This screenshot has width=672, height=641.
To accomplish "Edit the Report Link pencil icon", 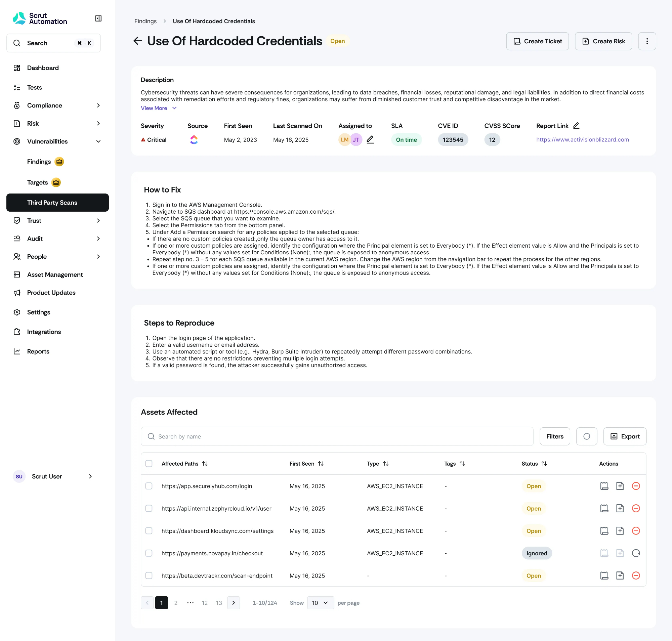I will 576,126.
